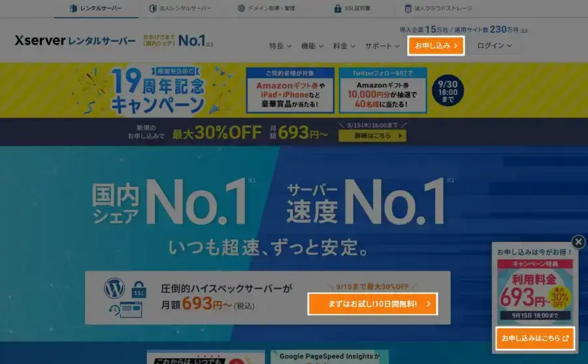Click the 利用料金 693円 popup image
The image size is (588, 364).
point(535,291)
